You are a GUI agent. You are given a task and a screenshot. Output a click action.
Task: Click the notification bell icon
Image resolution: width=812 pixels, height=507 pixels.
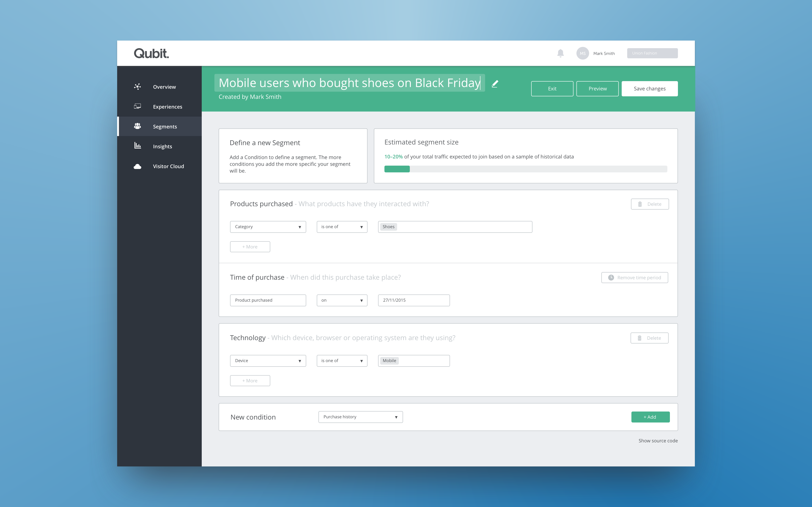(560, 53)
